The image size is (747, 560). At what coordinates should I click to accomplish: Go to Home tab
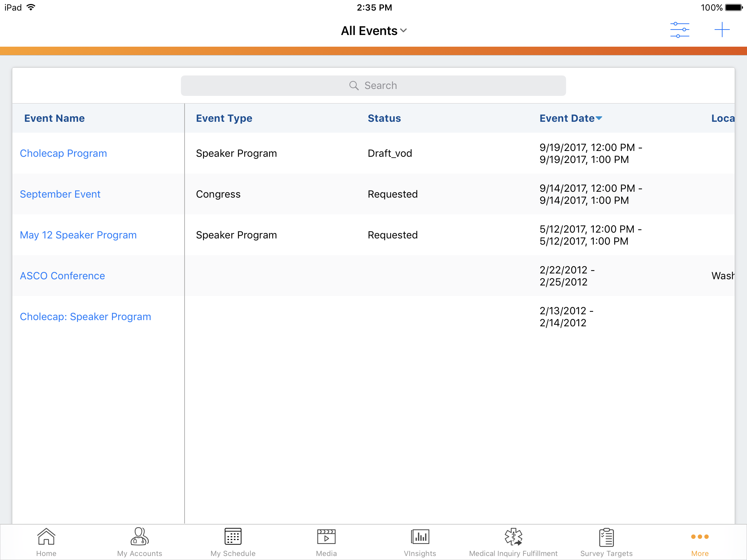[46, 542]
